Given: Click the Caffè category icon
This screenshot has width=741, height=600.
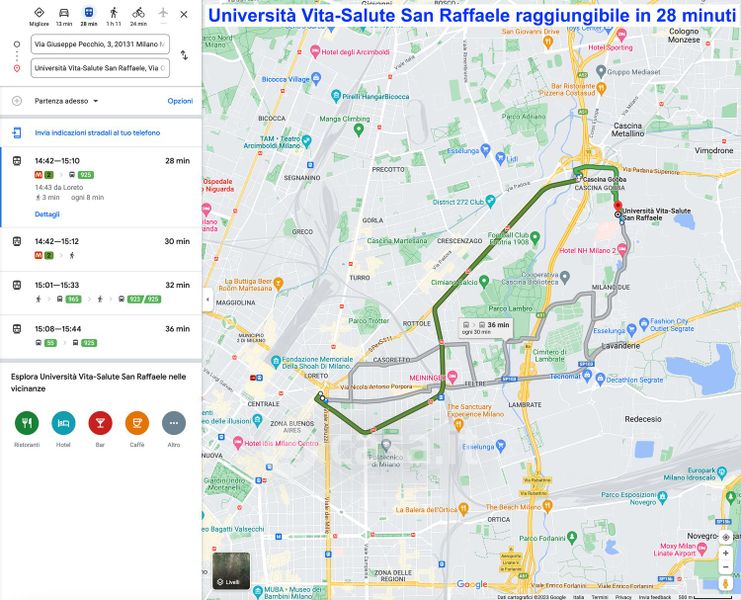Looking at the screenshot, I should click(x=137, y=423).
